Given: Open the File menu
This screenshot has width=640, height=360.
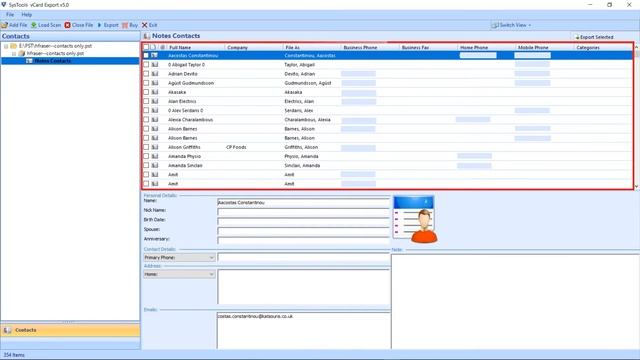Looking at the screenshot, I should click(10, 15).
